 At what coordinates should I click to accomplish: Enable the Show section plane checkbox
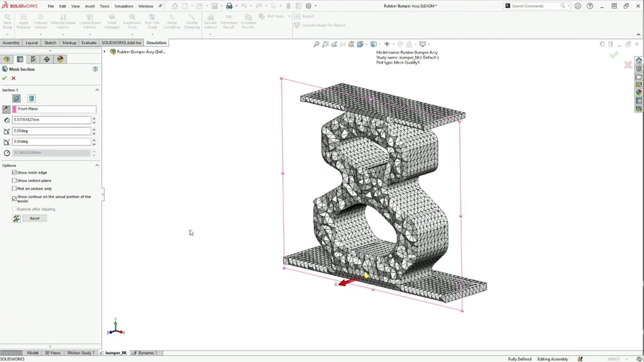[x=14, y=180]
